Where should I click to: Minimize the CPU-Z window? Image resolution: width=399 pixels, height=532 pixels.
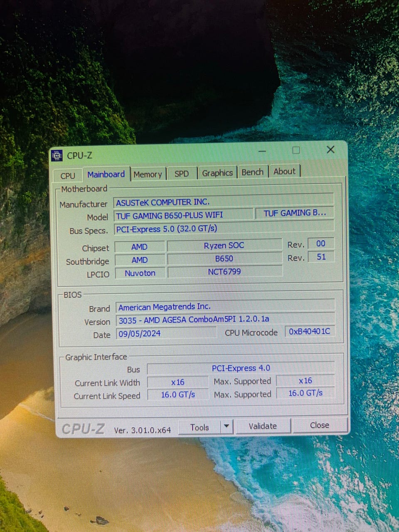[262, 151]
